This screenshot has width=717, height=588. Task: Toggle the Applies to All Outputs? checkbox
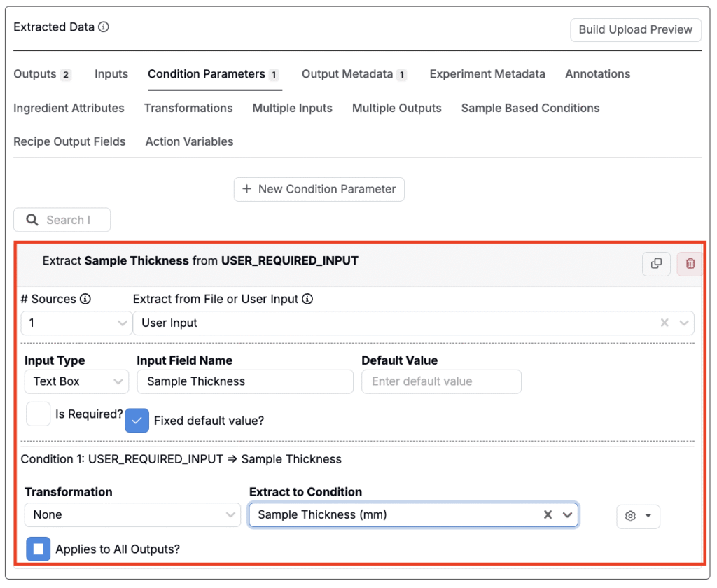[38, 549]
